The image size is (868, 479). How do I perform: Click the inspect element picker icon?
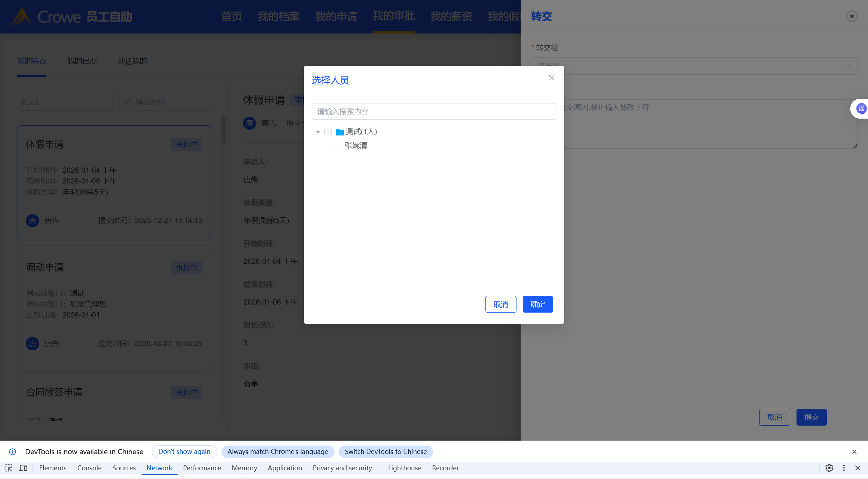(8, 468)
